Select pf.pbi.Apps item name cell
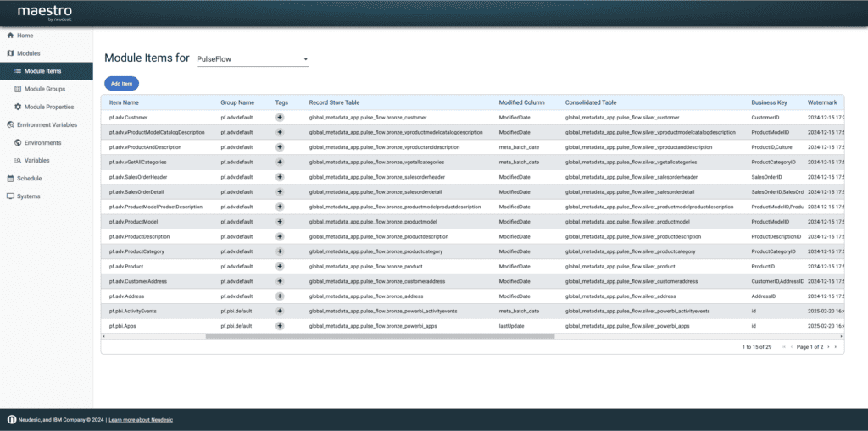868x431 pixels. 122,326
